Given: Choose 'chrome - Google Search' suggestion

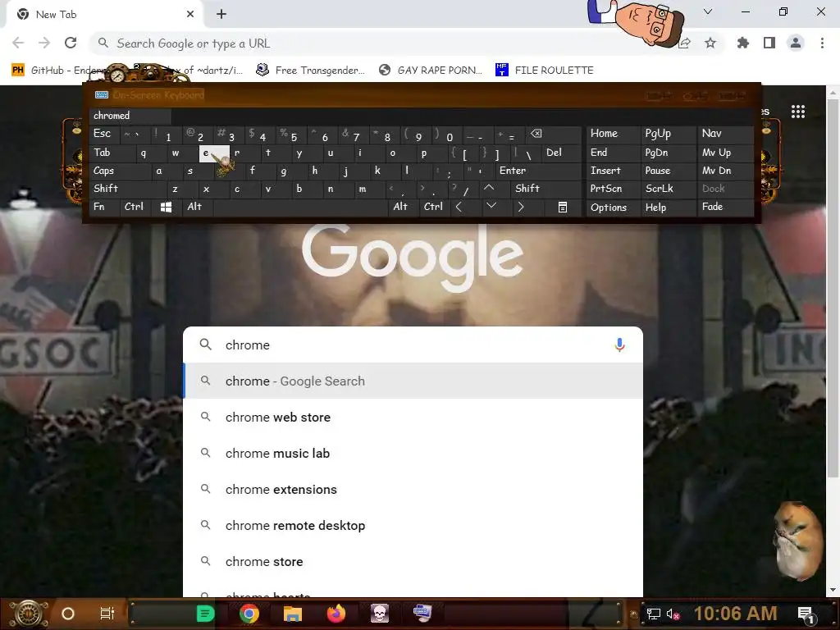Looking at the screenshot, I should 413,381.
